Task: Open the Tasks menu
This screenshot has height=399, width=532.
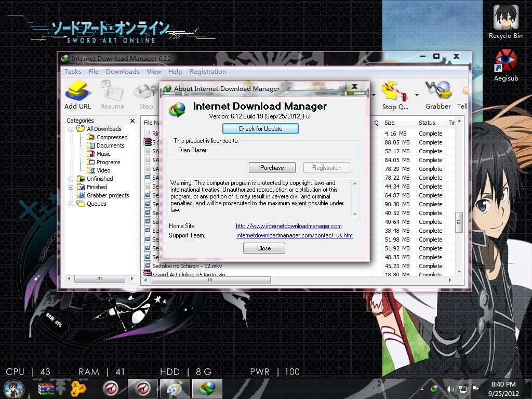Action: point(73,72)
